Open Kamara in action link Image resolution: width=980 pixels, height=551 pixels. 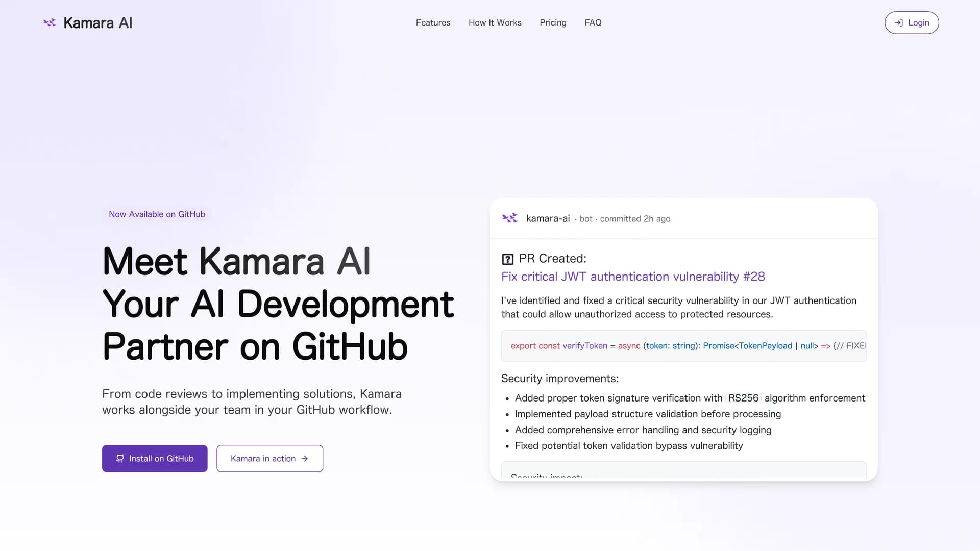(269, 458)
